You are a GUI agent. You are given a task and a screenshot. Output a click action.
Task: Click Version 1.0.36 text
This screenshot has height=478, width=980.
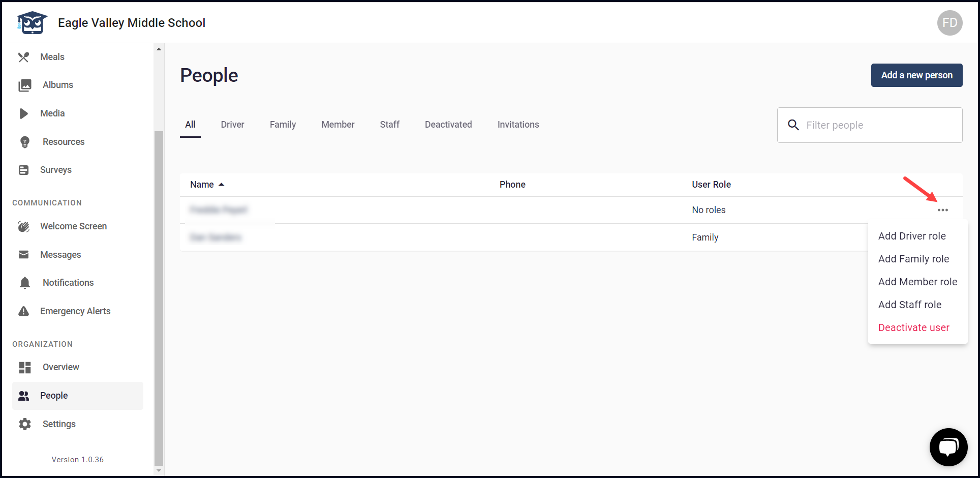(77, 460)
